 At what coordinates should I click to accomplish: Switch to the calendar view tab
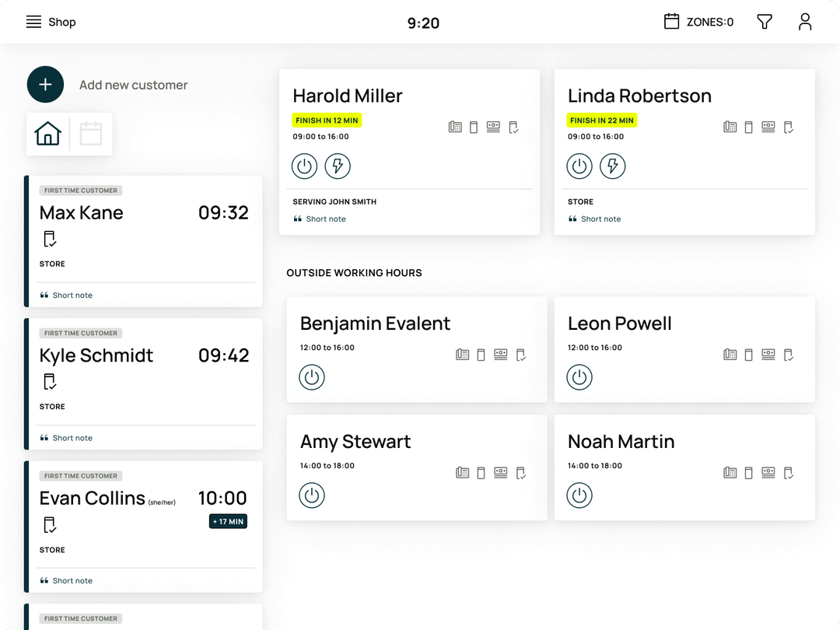tap(91, 134)
